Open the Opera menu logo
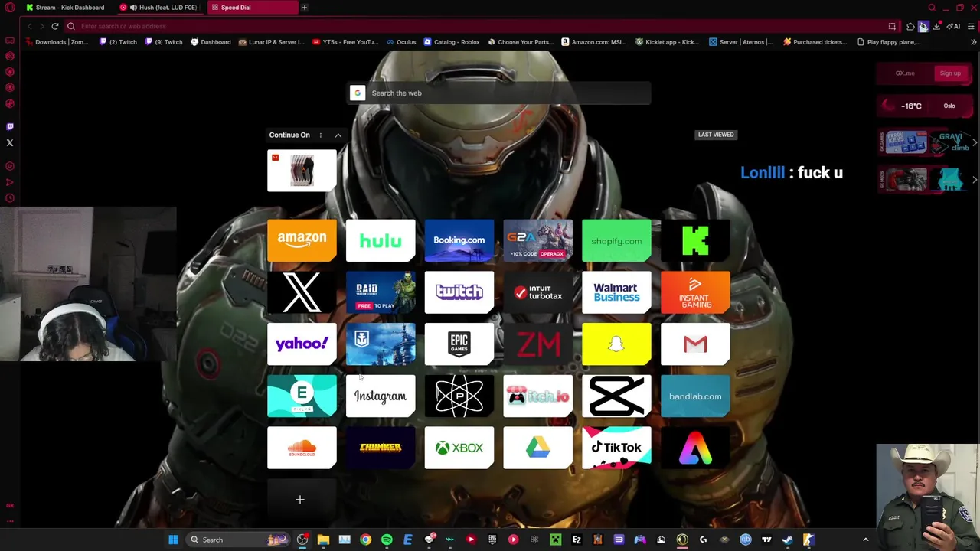The height and width of the screenshot is (551, 980). (x=9, y=8)
